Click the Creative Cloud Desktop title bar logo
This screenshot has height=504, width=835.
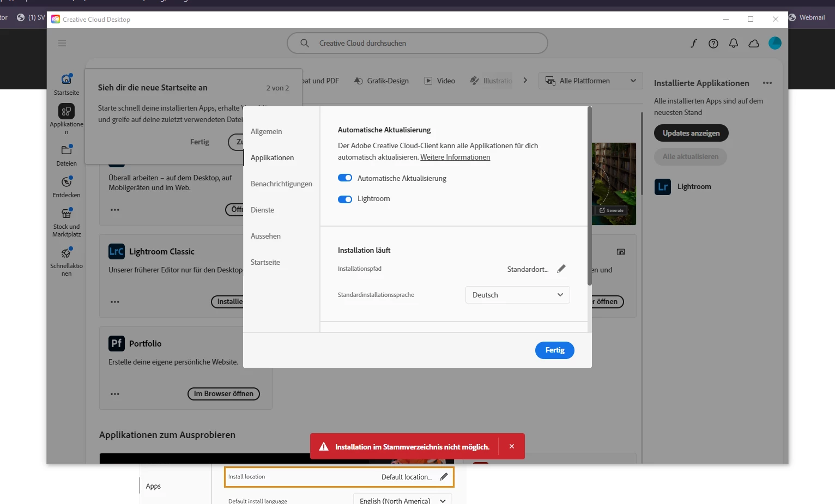click(x=56, y=19)
